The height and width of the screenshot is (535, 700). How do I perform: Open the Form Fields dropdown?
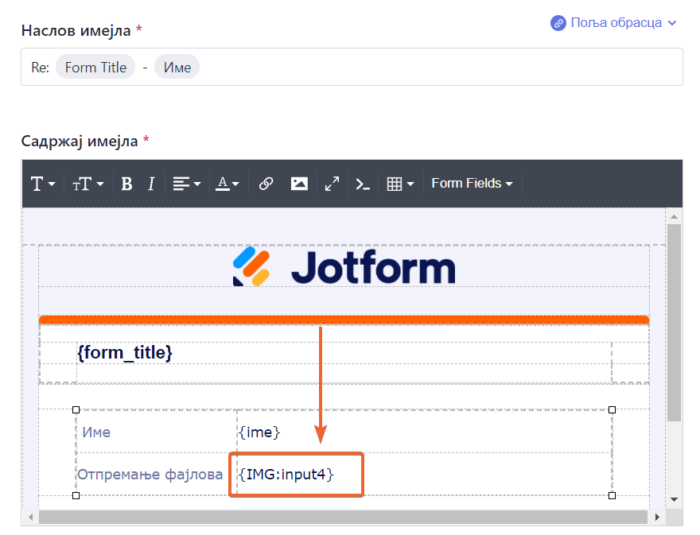click(x=471, y=184)
